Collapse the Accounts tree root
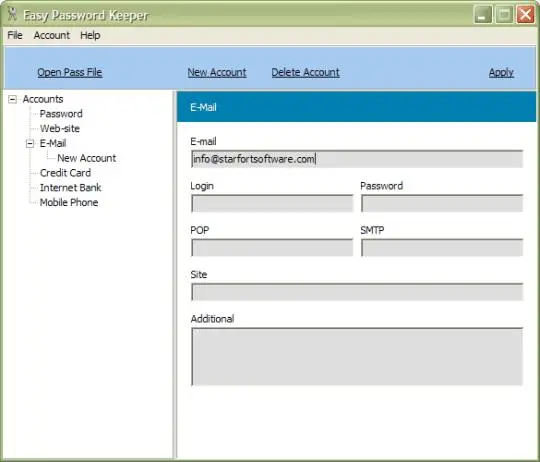 12,99
